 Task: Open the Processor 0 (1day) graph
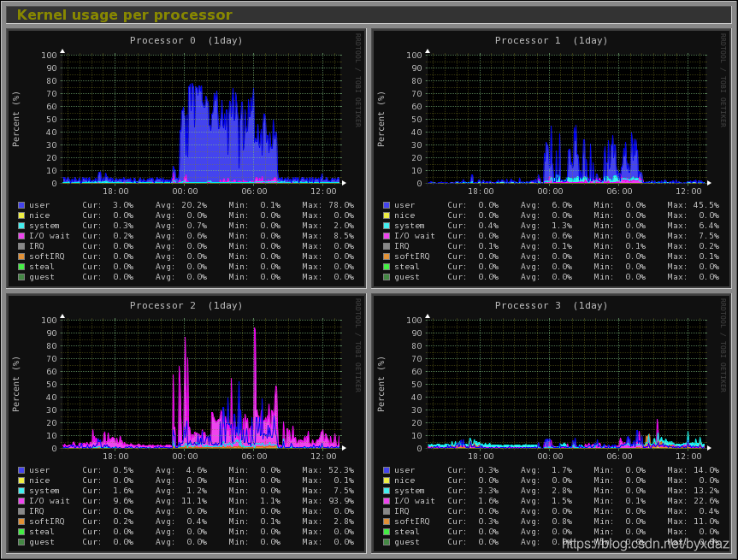coord(186,158)
